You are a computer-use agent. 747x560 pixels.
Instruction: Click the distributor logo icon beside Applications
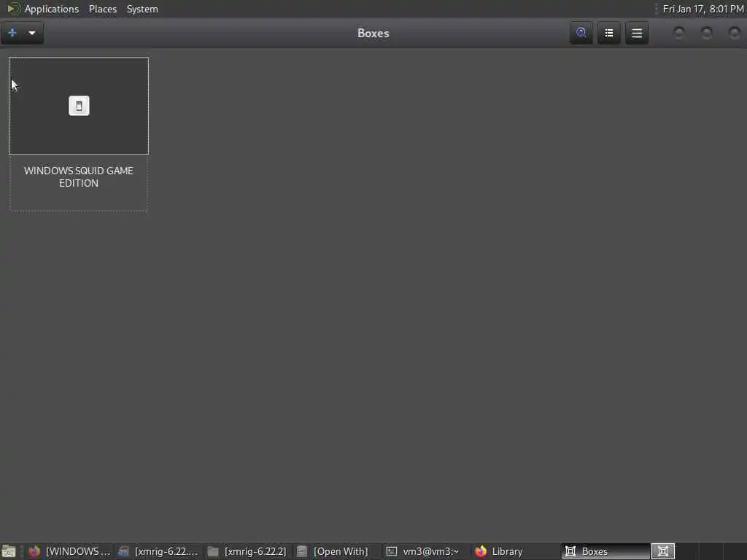point(13,9)
